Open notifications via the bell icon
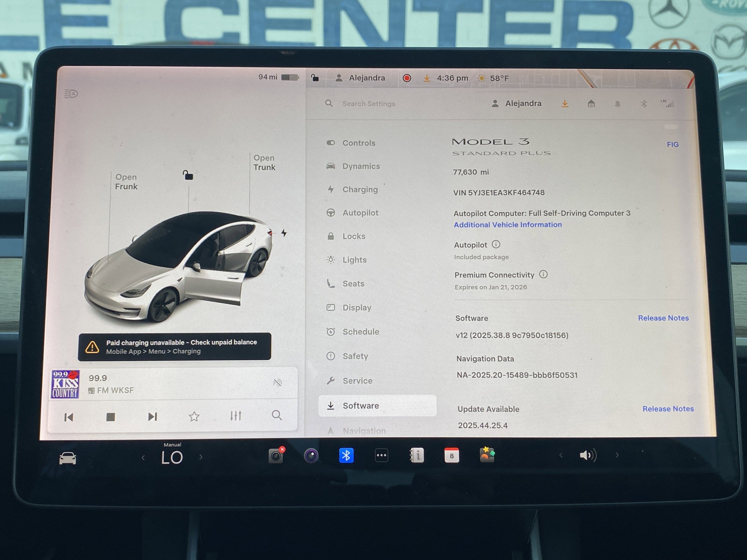Viewport: 747px width, 560px height. [618, 104]
